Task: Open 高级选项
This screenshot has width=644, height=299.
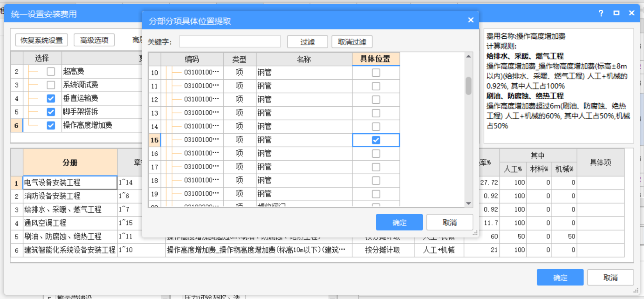Action: pos(94,40)
